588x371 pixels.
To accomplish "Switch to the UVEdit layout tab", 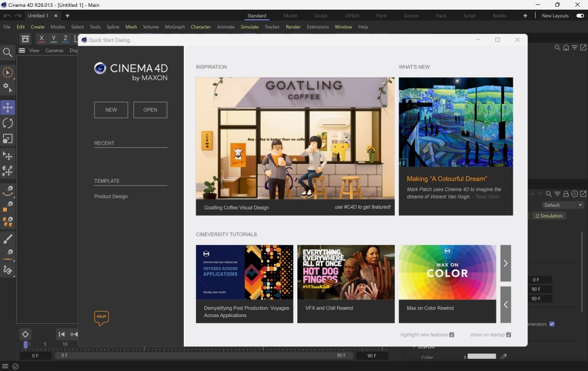I will (x=352, y=16).
